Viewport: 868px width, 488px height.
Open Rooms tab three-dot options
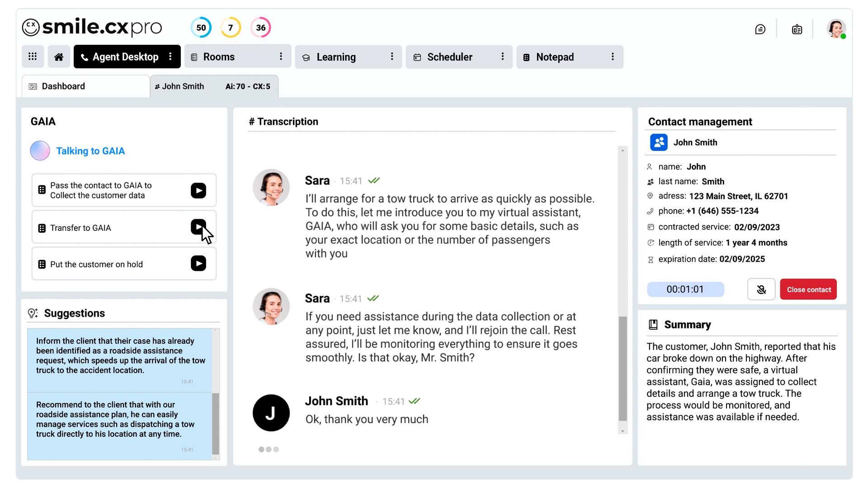281,56
